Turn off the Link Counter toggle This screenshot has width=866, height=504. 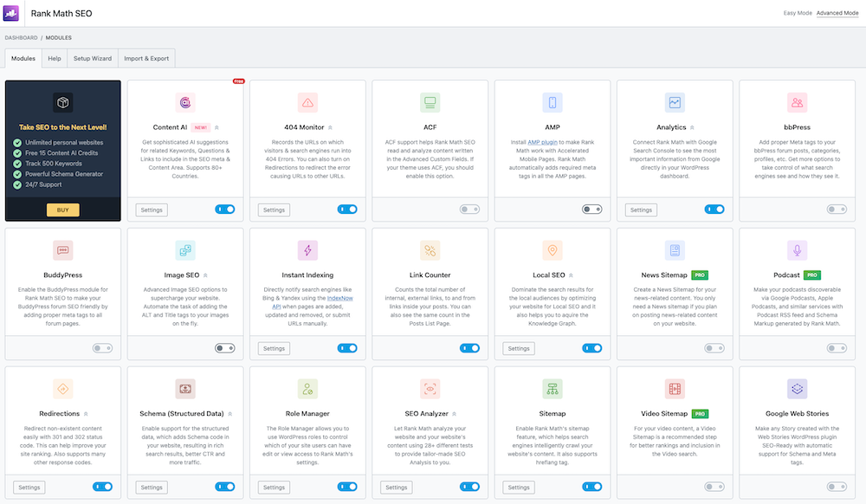(x=469, y=348)
